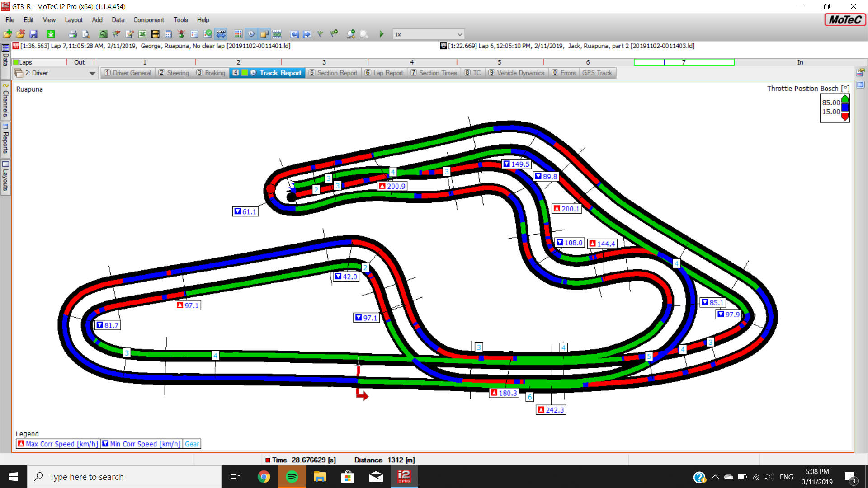
Task: Click the Save workspace icon
Action: click(x=33, y=34)
